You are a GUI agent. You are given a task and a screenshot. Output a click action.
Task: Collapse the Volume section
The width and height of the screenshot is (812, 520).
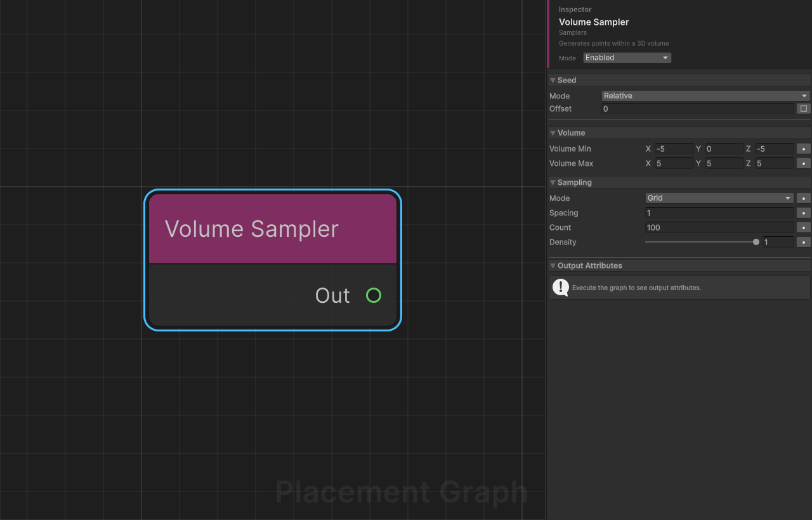pyautogui.click(x=553, y=133)
